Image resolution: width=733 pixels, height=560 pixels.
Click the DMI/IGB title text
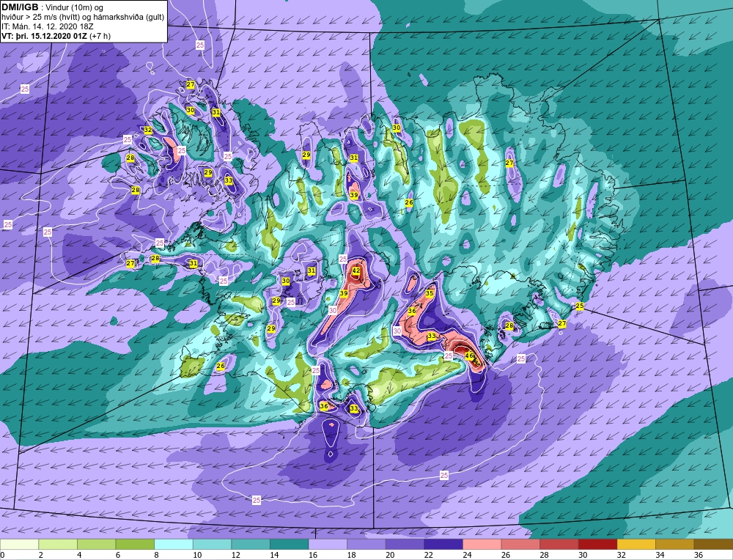coord(20,7)
